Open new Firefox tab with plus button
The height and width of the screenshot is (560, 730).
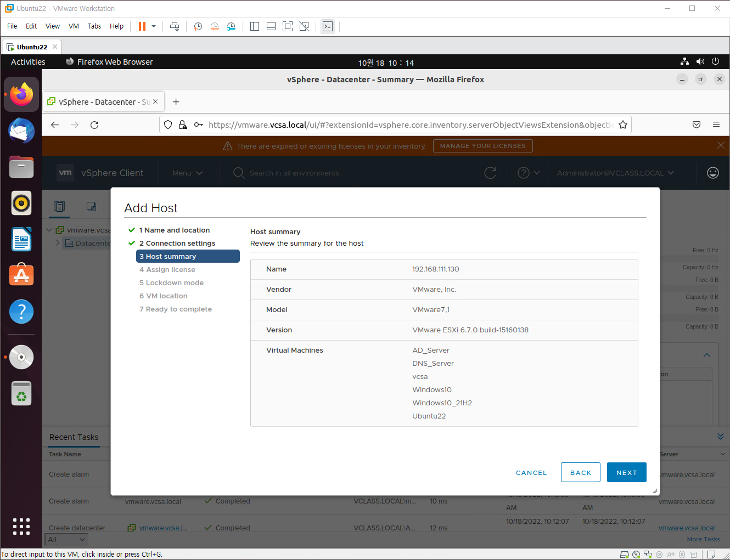coord(176,101)
